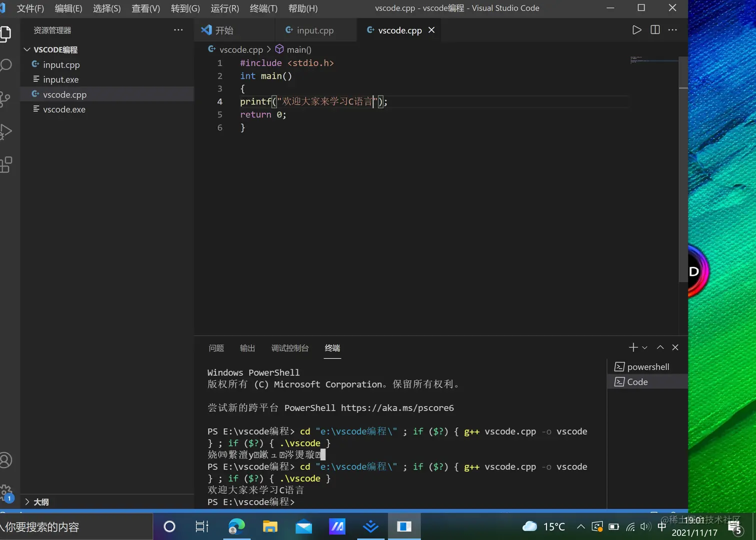756x540 pixels.
Task: Open the Explorer activity bar icon
Action: (5, 33)
